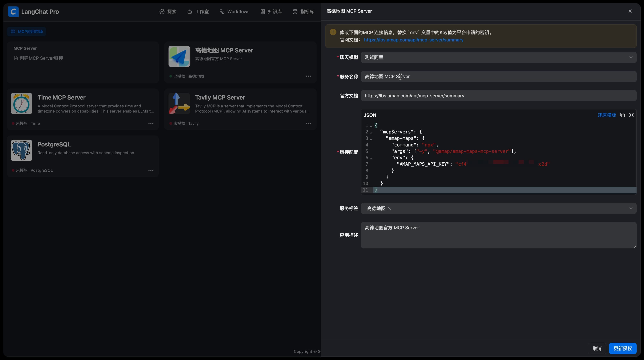Click the warning icon in the notice banner
Screen dimensions: 644x360
coord(333,32)
